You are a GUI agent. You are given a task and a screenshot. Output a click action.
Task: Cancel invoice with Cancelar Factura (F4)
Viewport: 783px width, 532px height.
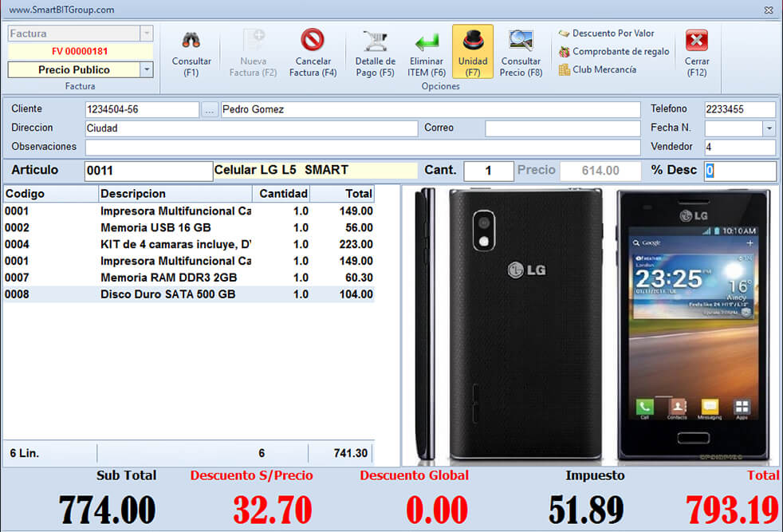click(313, 53)
